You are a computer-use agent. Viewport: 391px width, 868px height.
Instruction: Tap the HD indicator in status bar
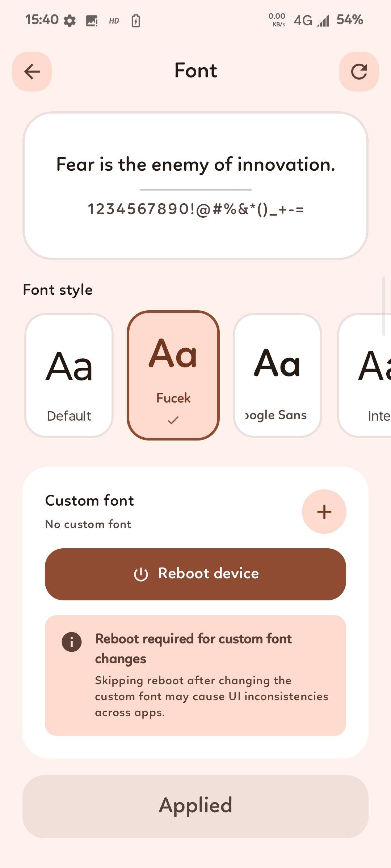click(x=114, y=21)
